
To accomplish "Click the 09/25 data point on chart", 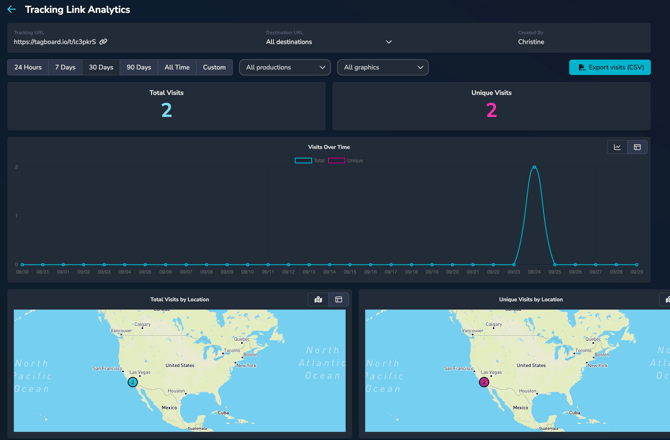I will 555,264.
